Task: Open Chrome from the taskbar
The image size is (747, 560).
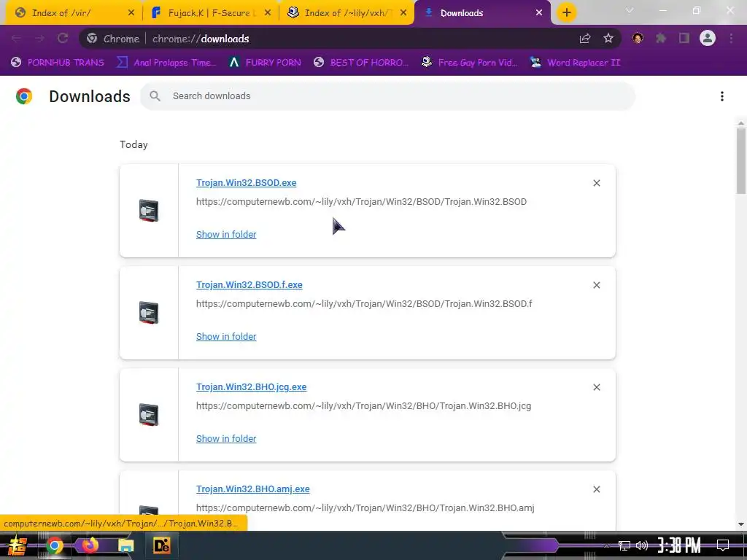Action: (54, 545)
